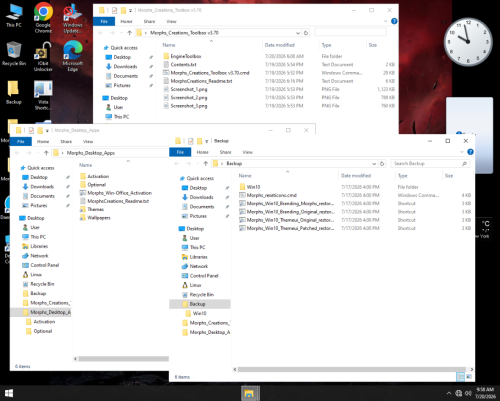Open the File menu in Backup window

click(x=180, y=152)
